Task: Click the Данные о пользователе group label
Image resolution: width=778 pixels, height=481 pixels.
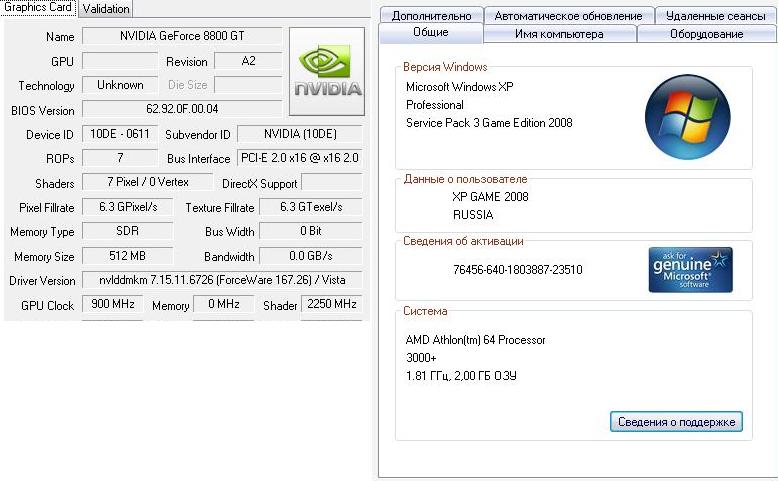Action: click(465, 179)
